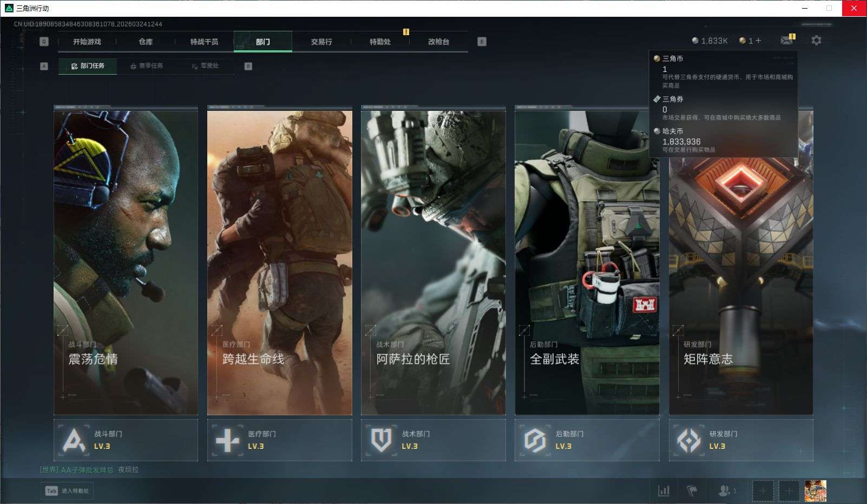Screen dimensions: 867x504
Task: Click the CN UID text at top
Action: click(88, 24)
